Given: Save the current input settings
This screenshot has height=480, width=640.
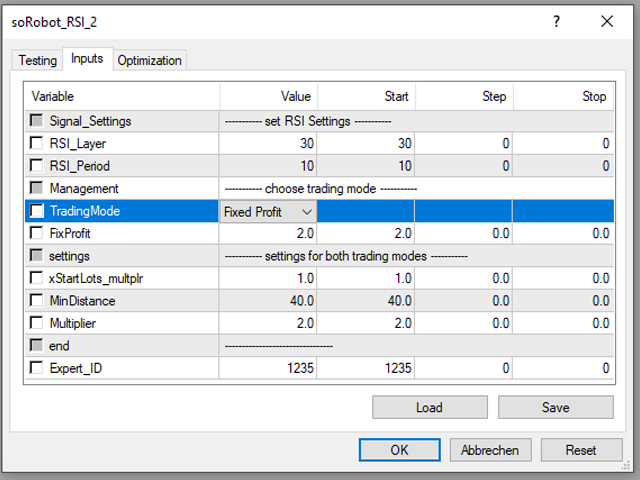Looking at the screenshot, I should pyautogui.click(x=556, y=407).
